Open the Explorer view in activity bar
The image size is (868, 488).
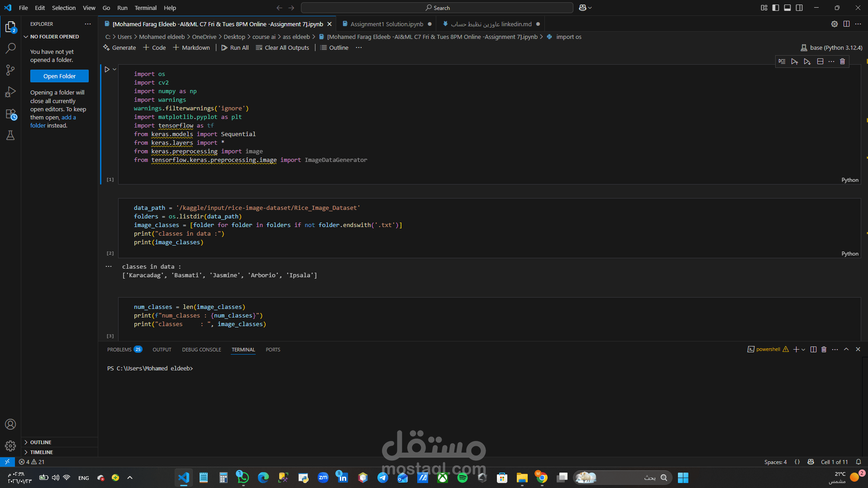click(x=10, y=27)
